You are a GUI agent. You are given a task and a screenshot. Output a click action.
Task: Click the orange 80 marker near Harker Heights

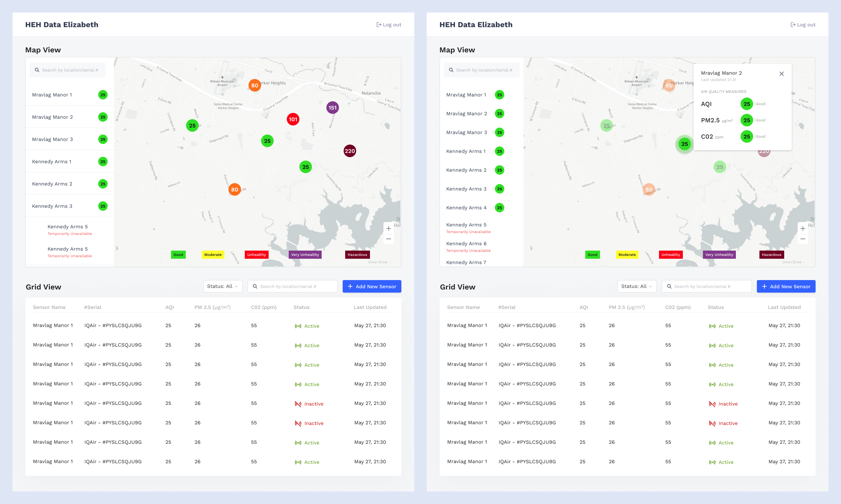click(254, 85)
